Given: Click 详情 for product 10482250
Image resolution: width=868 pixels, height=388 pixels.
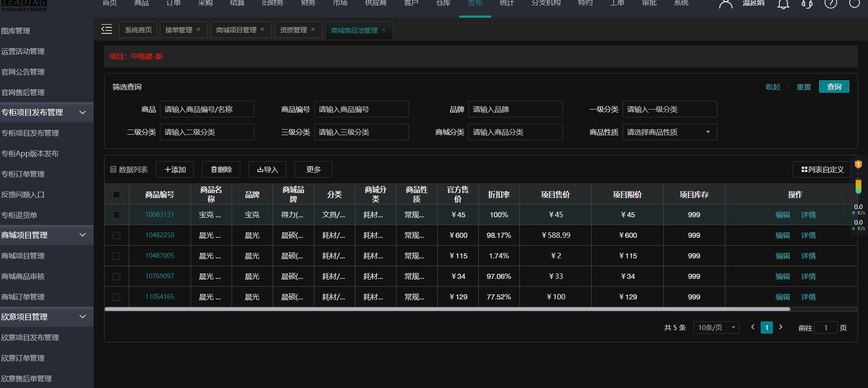Looking at the screenshot, I should [x=808, y=236].
